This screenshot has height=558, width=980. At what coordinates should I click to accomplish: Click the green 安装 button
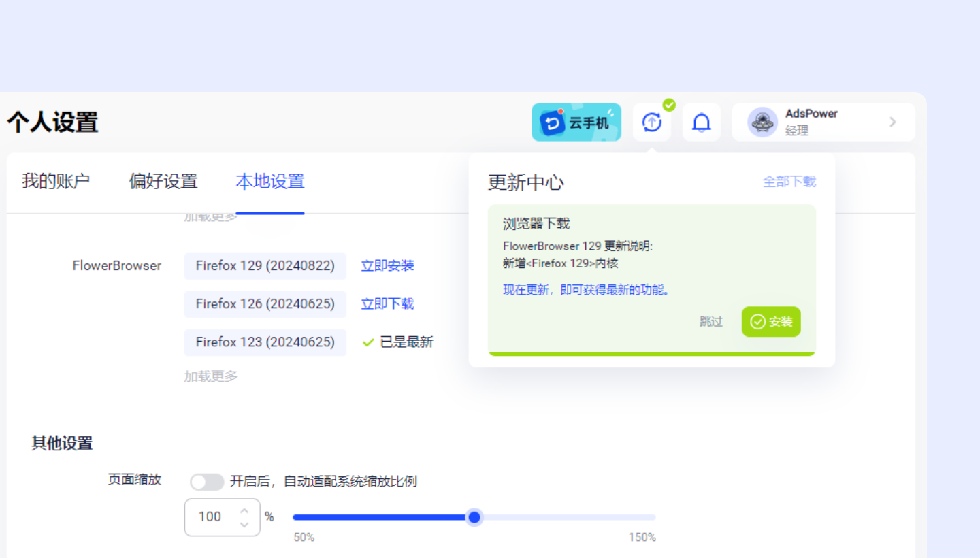pyautogui.click(x=771, y=322)
